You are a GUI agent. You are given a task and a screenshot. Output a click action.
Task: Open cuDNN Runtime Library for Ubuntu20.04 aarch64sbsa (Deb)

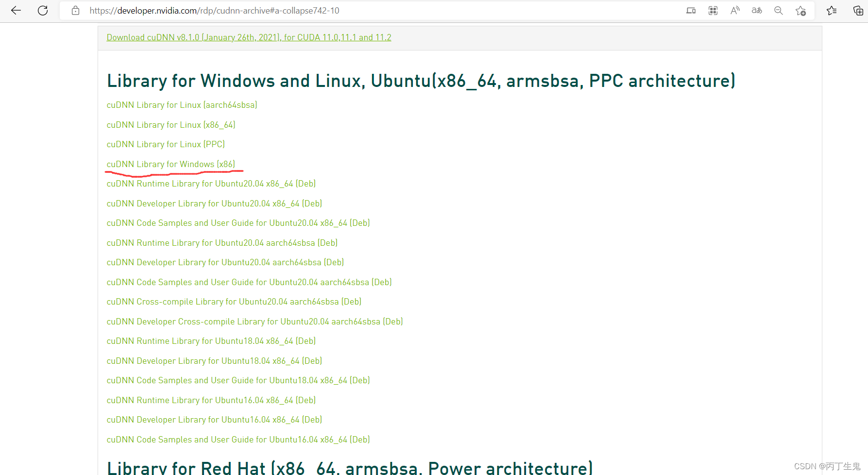(222, 243)
